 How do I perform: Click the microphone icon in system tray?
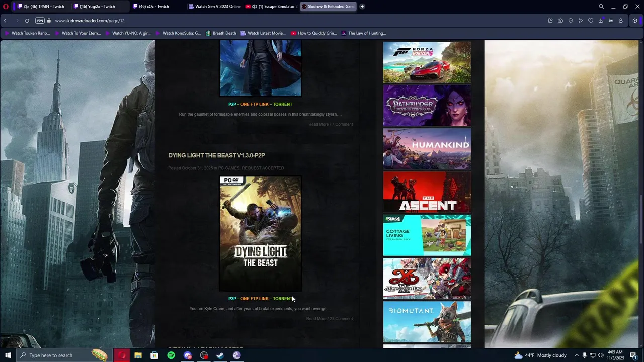(x=584, y=355)
